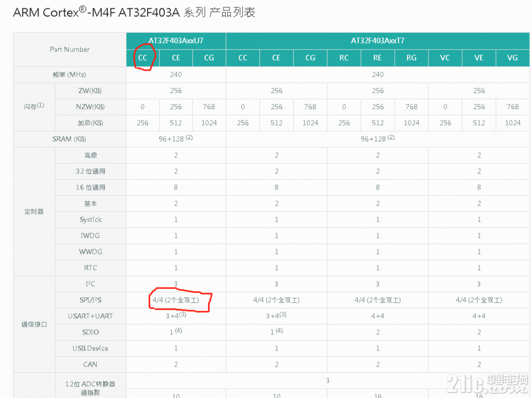Click the "VC" column header
The width and height of the screenshot is (532, 398).
(x=445, y=58)
